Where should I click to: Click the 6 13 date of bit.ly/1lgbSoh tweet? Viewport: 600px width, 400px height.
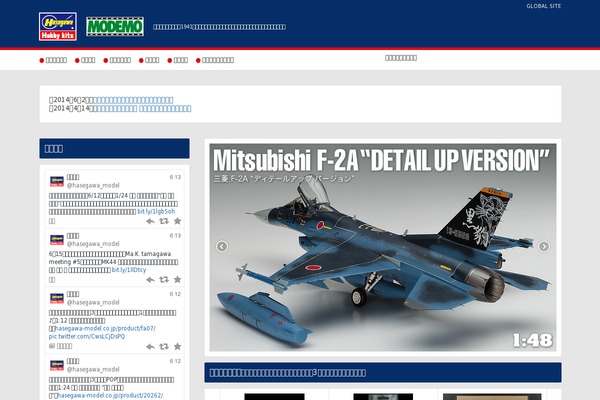[x=175, y=177]
